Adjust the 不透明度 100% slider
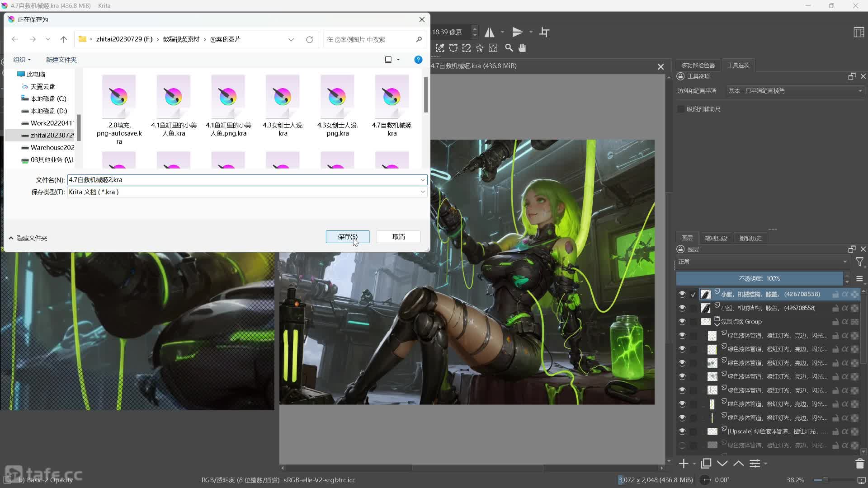Image resolution: width=868 pixels, height=488 pixels. coord(759,279)
